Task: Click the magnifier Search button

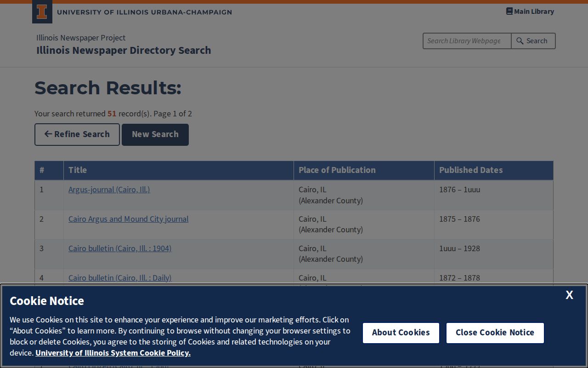Action: coord(533,41)
